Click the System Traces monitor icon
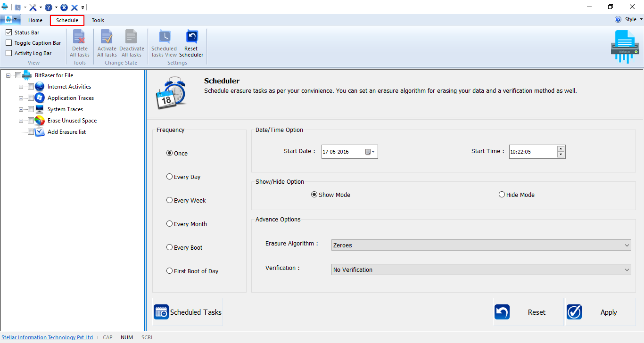Image resolution: width=644 pixels, height=343 pixels. pos(40,109)
